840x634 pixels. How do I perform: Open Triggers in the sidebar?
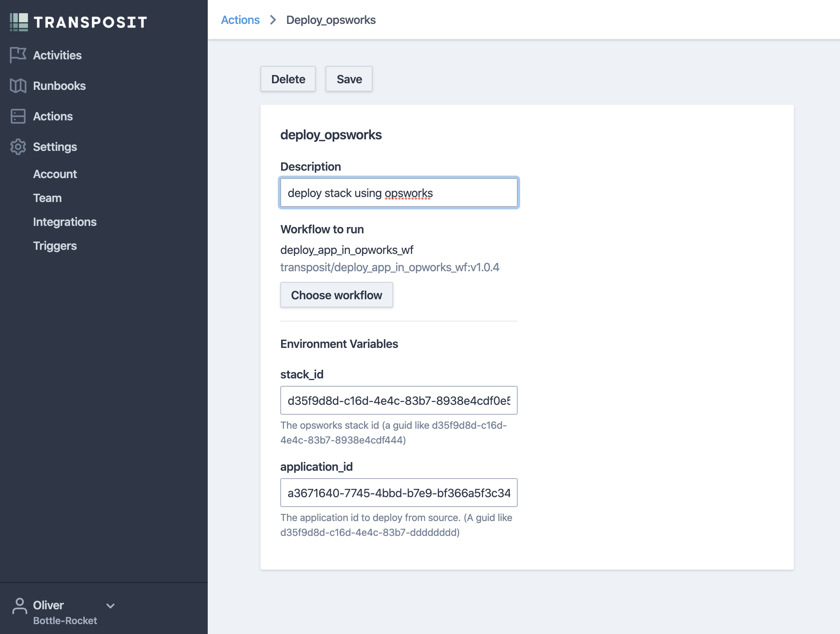(55, 246)
